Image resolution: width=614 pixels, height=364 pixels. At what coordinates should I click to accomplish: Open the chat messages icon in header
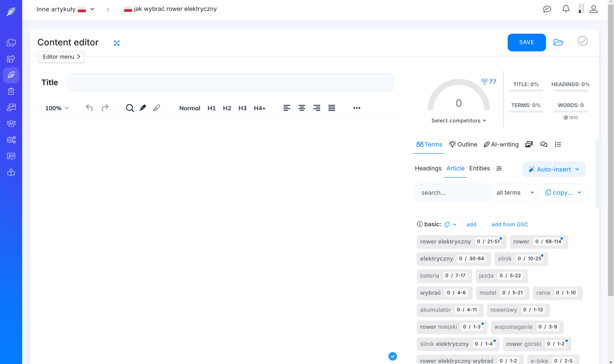[547, 9]
